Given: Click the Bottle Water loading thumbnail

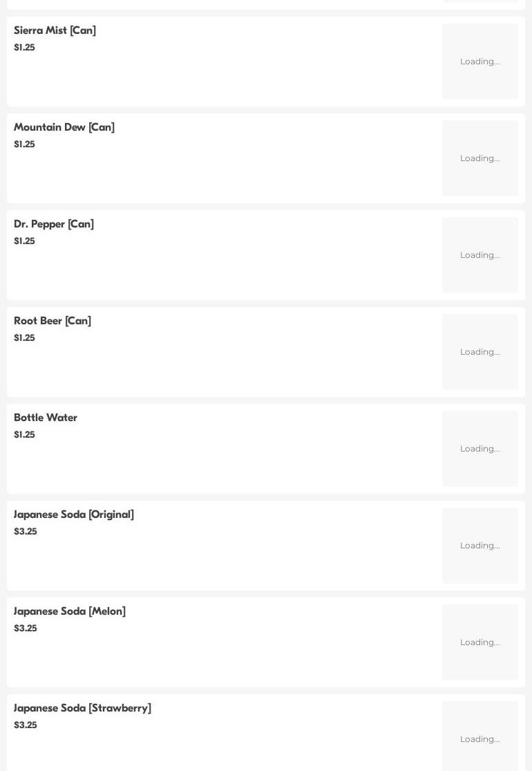Looking at the screenshot, I should (479, 449).
